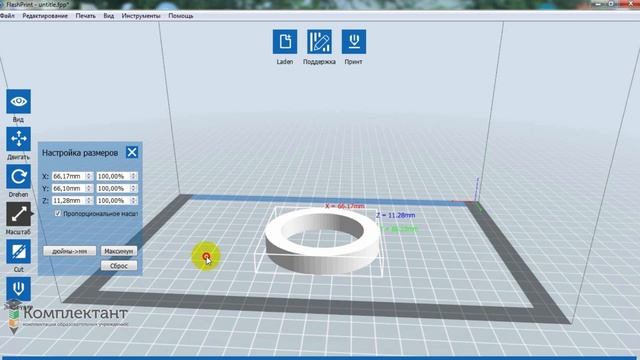Click the Сброс reset button
Image resolution: width=640 pixels, height=360 pixels.
click(x=119, y=266)
